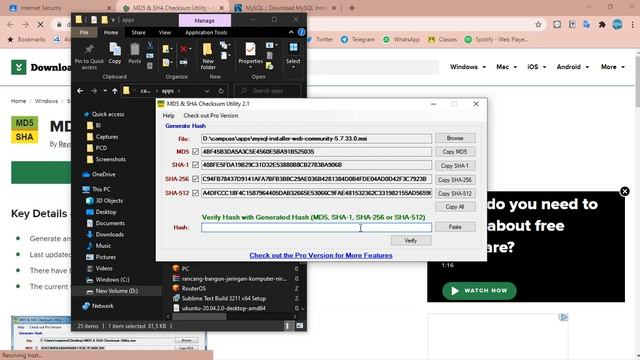Switch Explorer to large icons view

coord(300,326)
